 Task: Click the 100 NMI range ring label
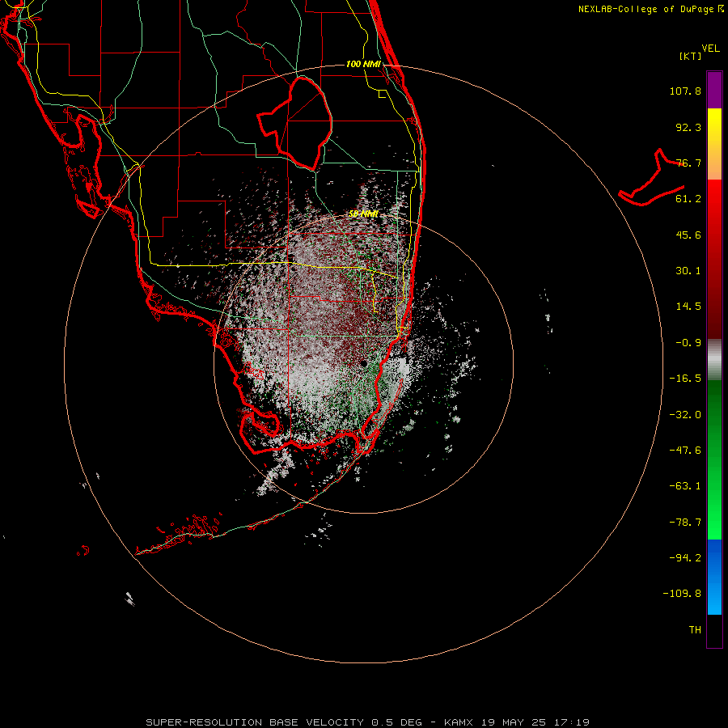click(363, 64)
